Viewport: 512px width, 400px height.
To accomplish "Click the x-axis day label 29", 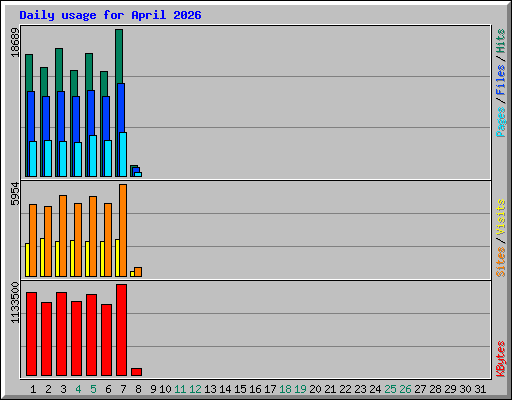I will (x=450, y=389).
